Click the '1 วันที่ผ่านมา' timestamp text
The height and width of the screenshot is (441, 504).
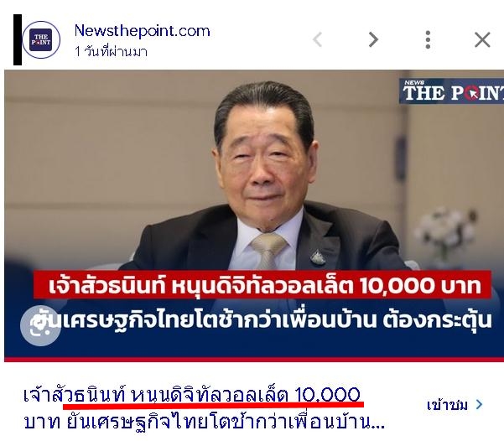coord(111,51)
